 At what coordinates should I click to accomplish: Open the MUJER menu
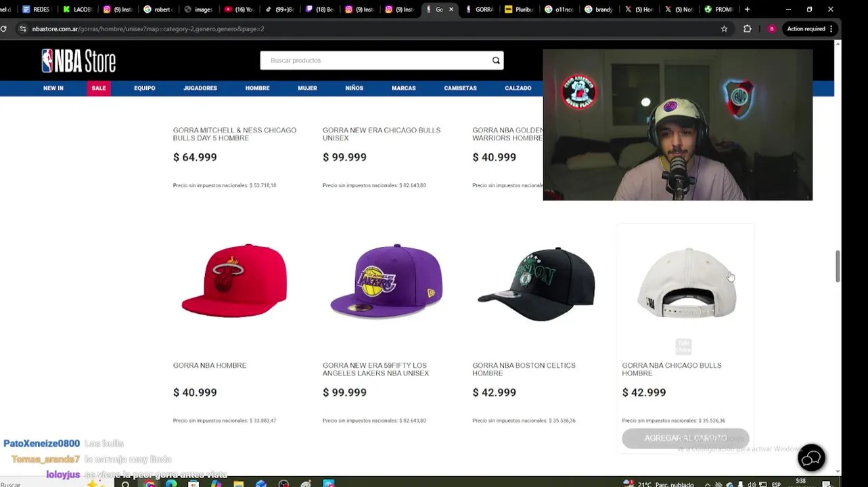click(x=307, y=88)
